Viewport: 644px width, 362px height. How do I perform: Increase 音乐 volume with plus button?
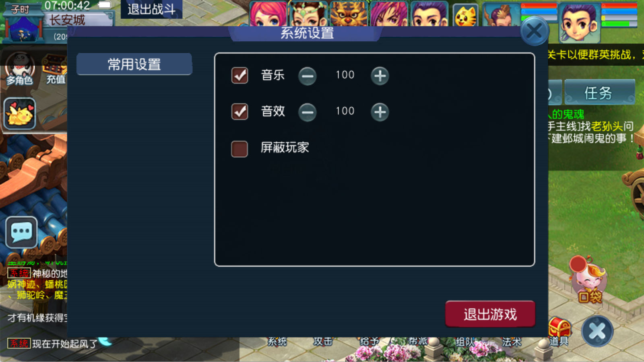click(x=380, y=76)
